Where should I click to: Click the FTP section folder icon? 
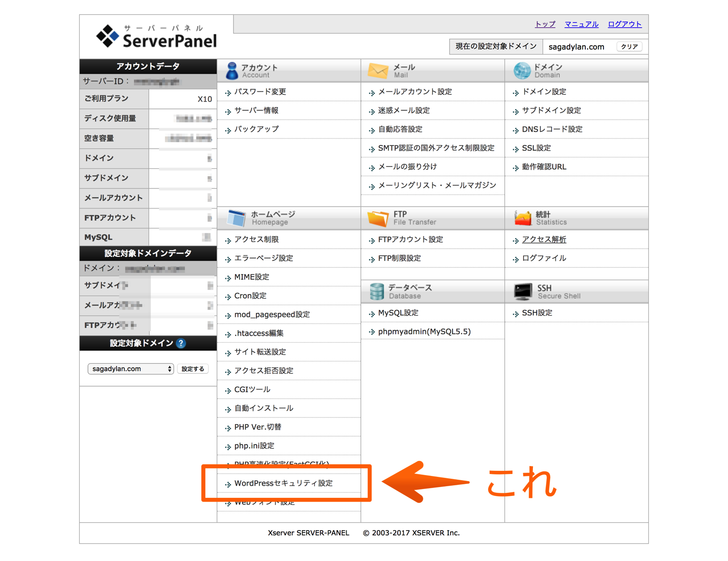click(378, 218)
